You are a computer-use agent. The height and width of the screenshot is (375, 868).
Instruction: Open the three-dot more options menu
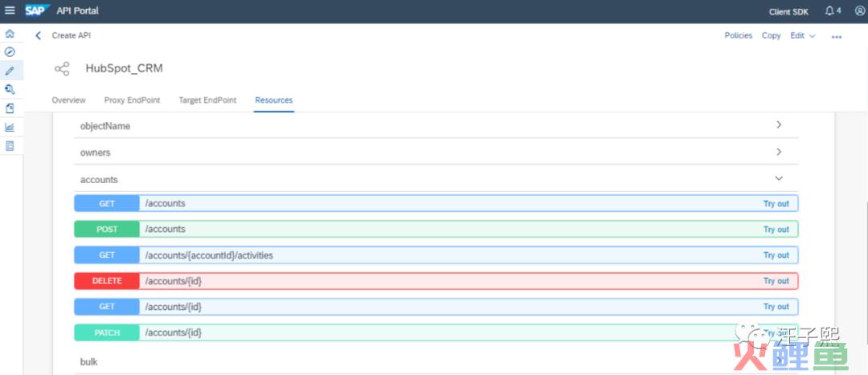point(837,37)
